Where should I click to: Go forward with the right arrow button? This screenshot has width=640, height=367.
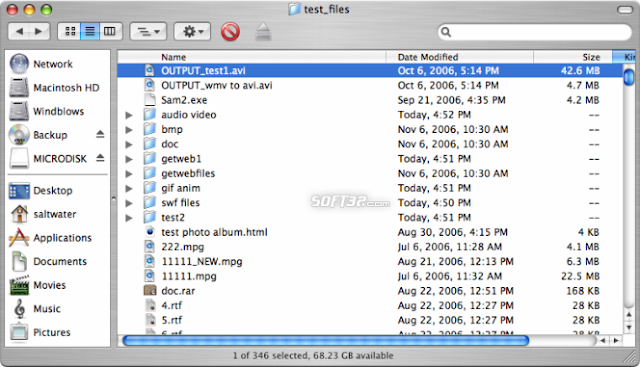click(x=39, y=31)
